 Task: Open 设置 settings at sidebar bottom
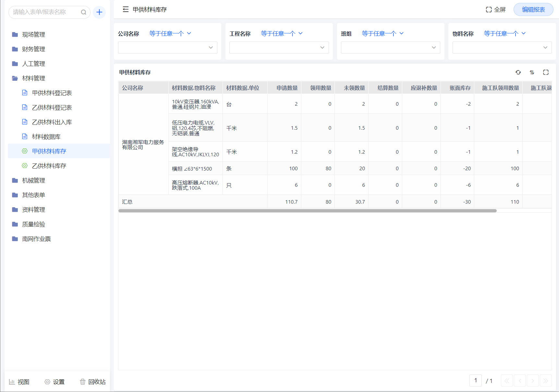coord(55,382)
